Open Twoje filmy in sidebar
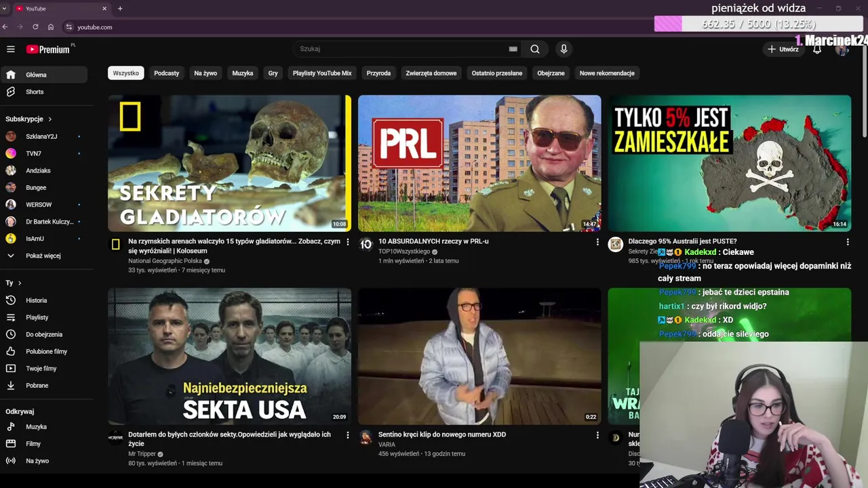The width and height of the screenshot is (868, 488). tap(44, 368)
